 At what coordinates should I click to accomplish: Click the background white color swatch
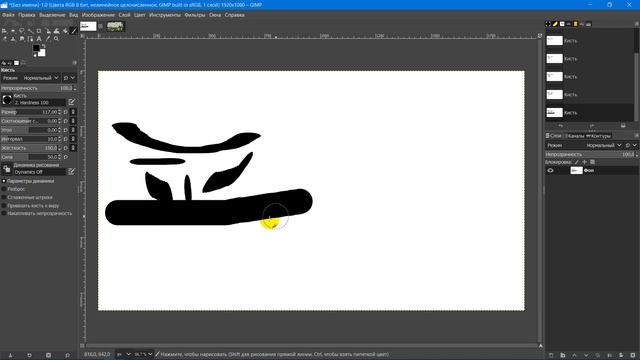point(42,53)
